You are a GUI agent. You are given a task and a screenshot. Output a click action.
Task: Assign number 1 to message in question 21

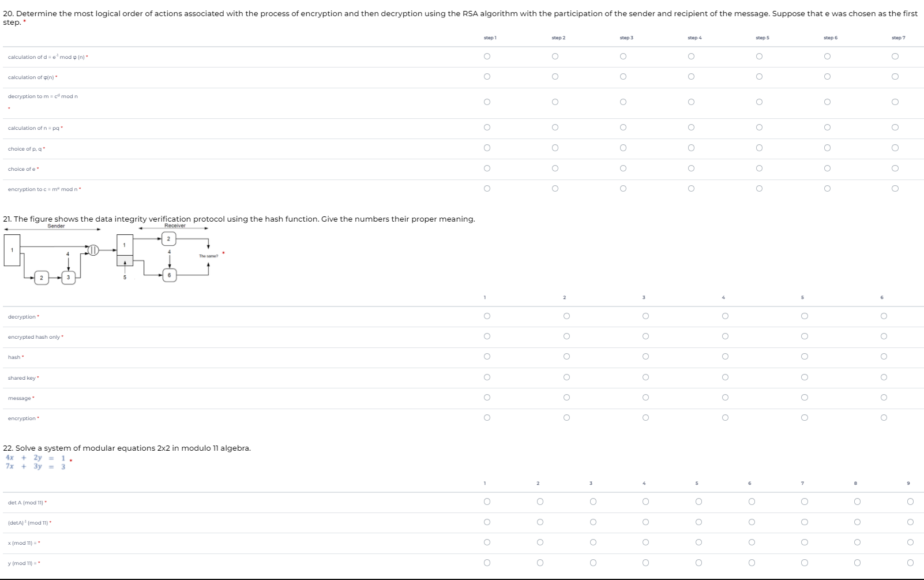pyautogui.click(x=487, y=398)
